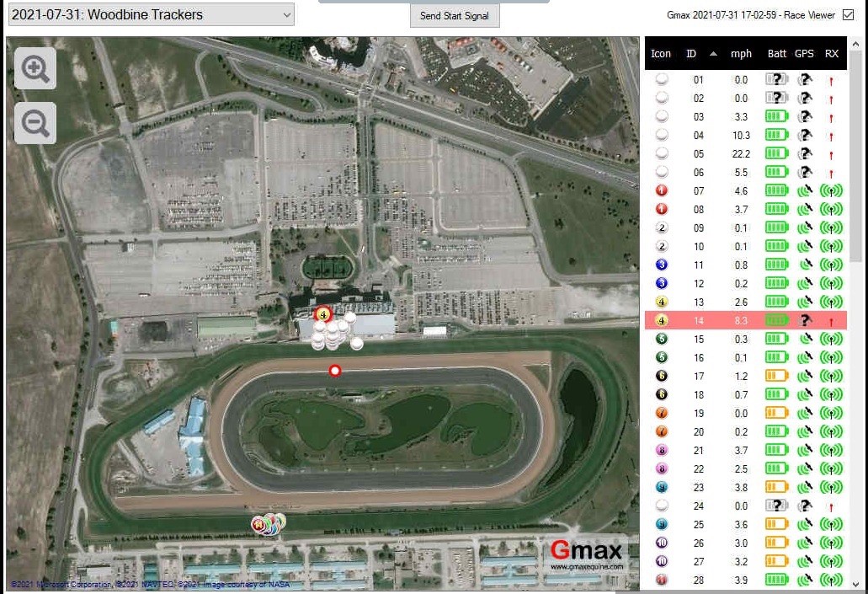
Task: Click the red '4' tracker marker on the map
Action: click(324, 313)
